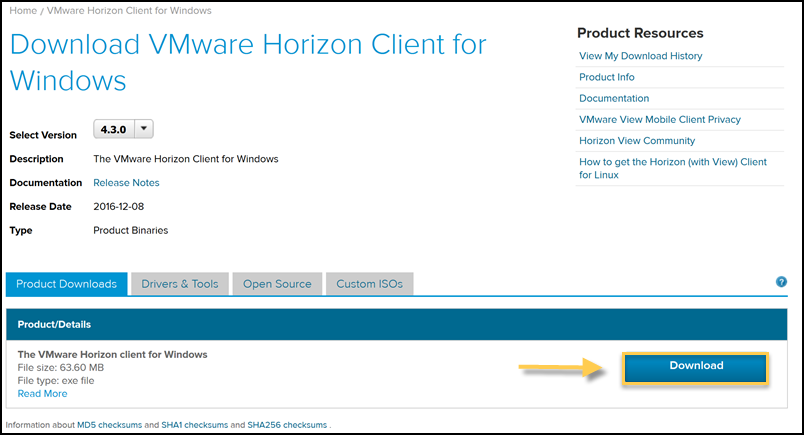Visit the Horizon View Community link
The width and height of the screenshot is (804, 435).
pos(637,141)
